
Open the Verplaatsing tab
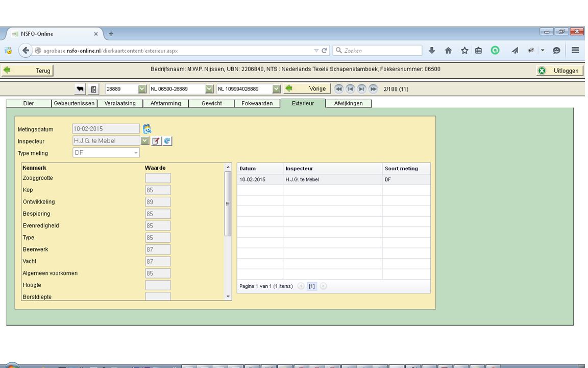tap(120, 103)
